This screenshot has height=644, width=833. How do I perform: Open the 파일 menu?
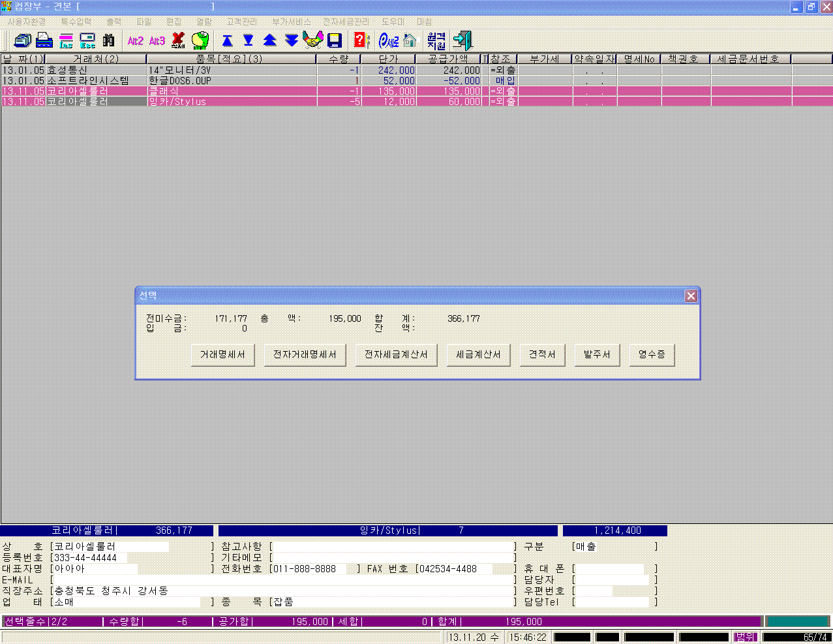point(144,22)
